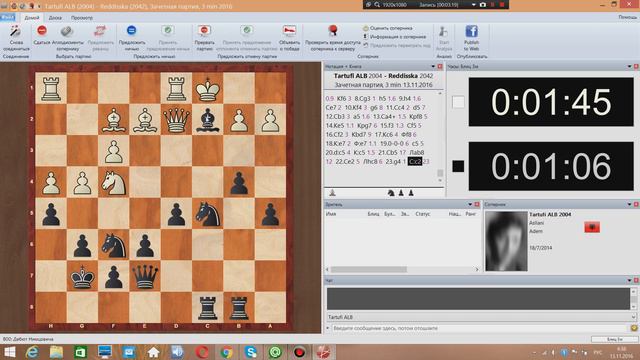
Task: Close the Notation panel with red icon
Action: click(440, 67)
